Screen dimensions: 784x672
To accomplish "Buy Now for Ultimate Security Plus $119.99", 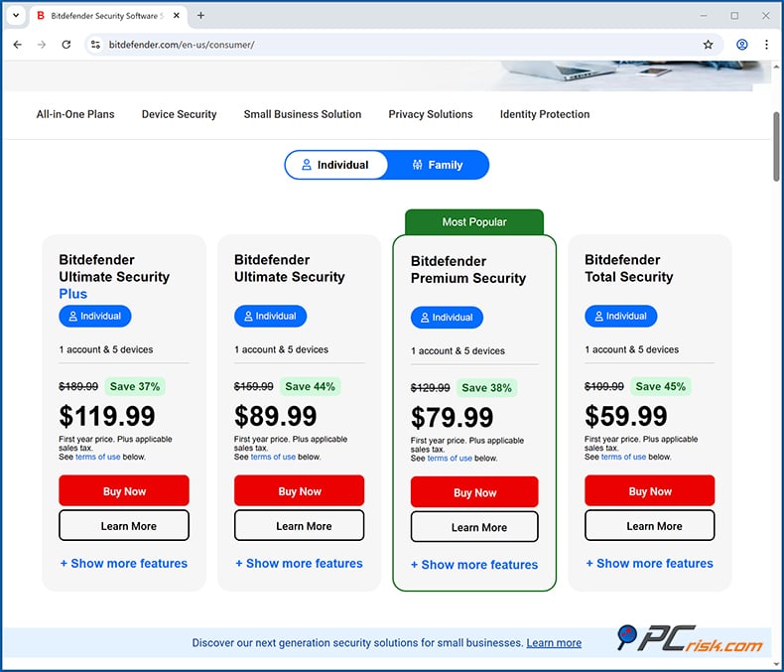I will 124,491.
